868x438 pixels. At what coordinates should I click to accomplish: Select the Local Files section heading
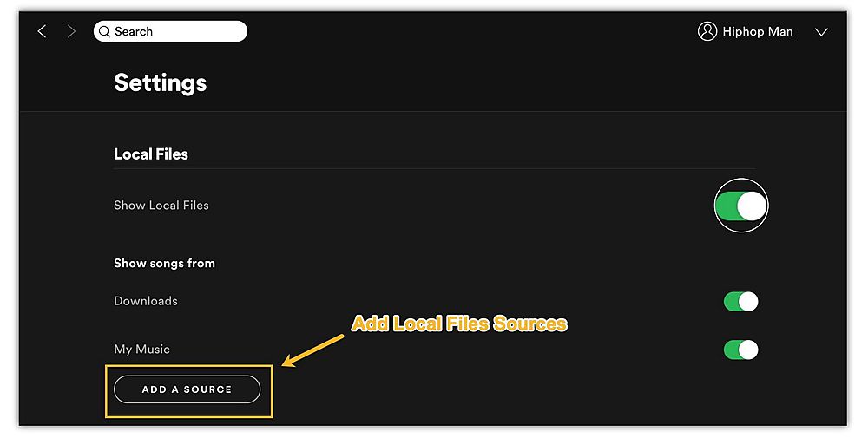pos(151,154)
